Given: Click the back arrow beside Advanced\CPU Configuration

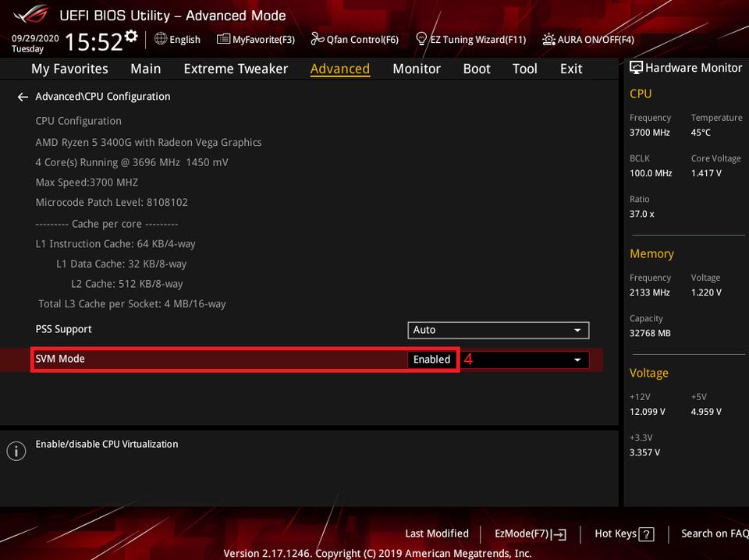Looking at the screenshot, I should pyautogui.click(x=23, y=97).
